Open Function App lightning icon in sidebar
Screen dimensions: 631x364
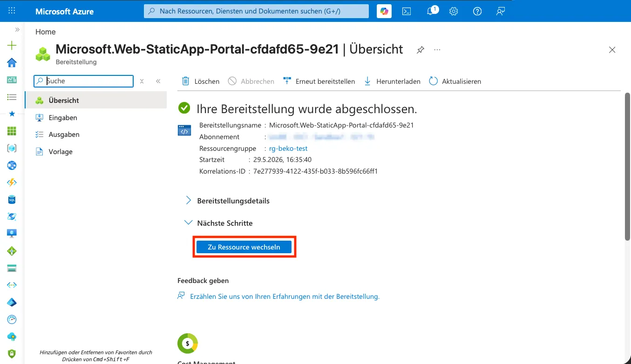click(x=12, y=182)
